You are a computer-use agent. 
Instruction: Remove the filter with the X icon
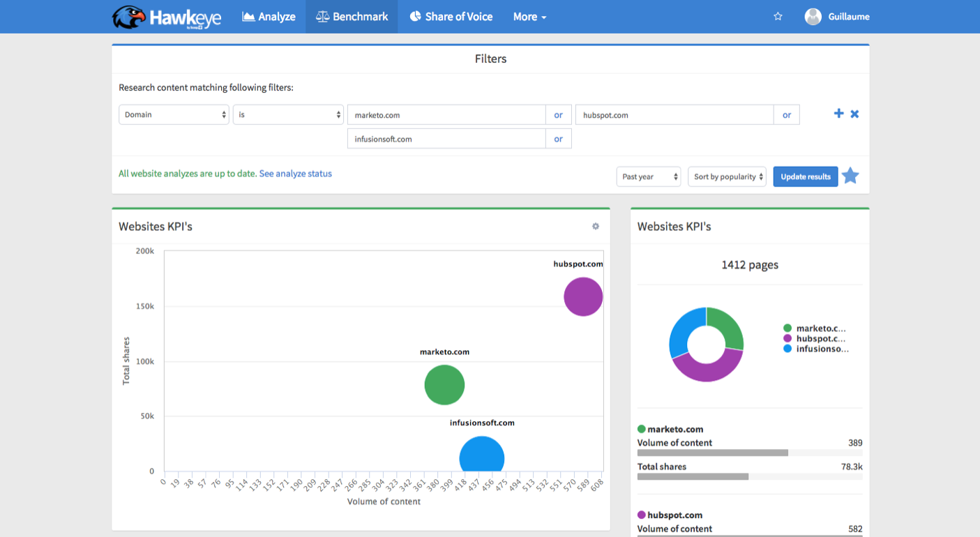(x=854, y=114)
